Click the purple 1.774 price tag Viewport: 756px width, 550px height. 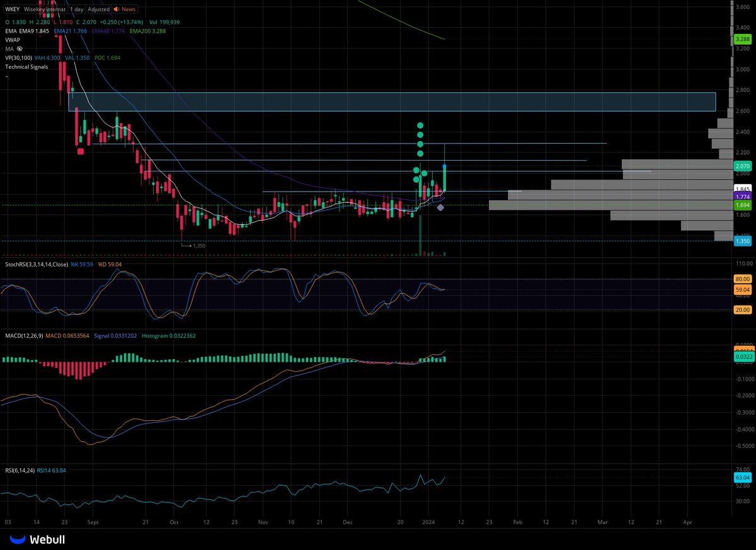[x=742, y=197]
